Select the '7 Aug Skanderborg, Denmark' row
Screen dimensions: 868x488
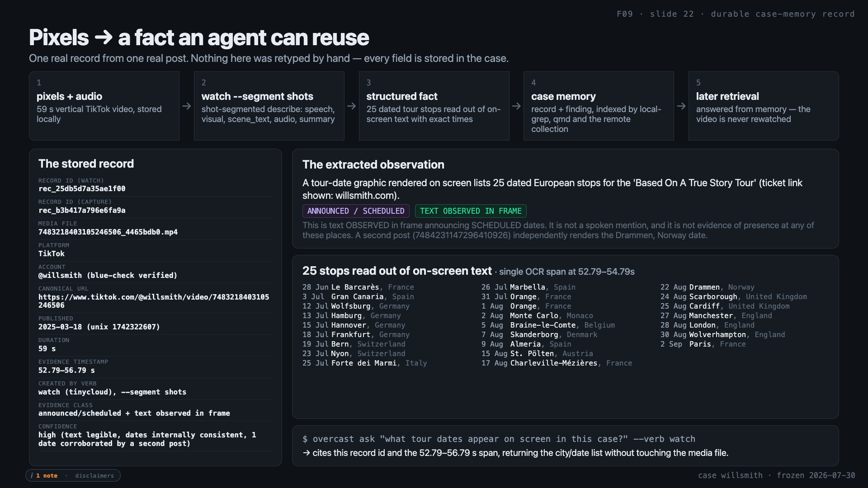click(539, 335)
